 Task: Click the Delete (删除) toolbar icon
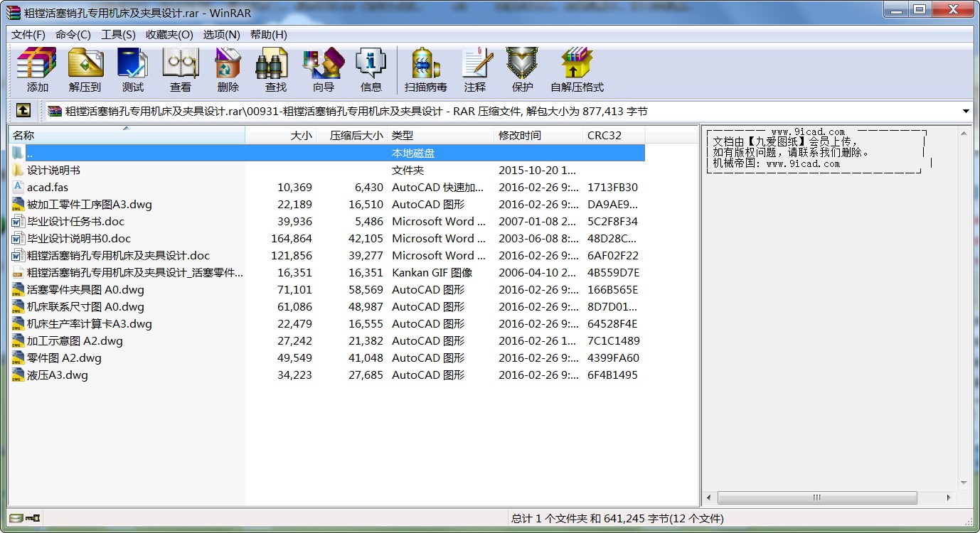coord(228,70)
